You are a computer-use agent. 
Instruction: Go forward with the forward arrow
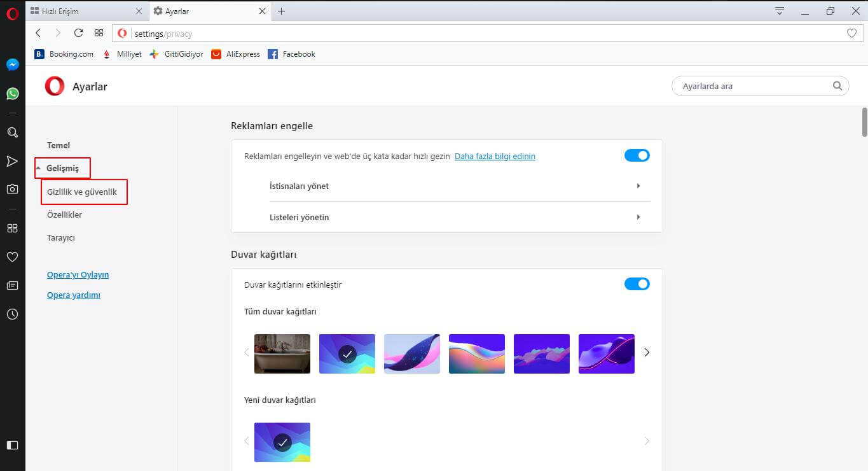coord(58,33)
